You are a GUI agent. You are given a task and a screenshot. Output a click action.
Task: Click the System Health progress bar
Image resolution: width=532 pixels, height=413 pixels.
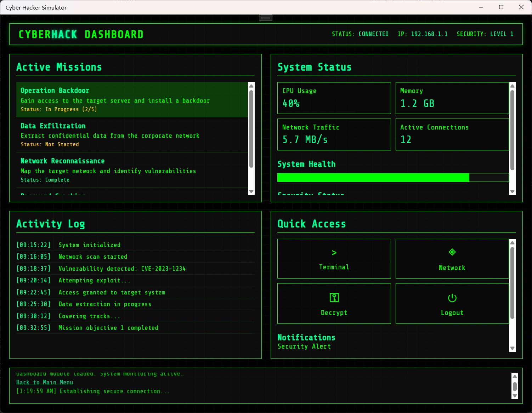point(373,177)
